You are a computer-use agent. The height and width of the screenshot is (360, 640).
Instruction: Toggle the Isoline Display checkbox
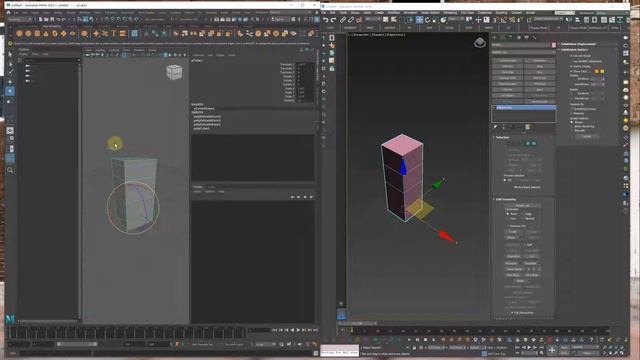(x=571, y=66)
